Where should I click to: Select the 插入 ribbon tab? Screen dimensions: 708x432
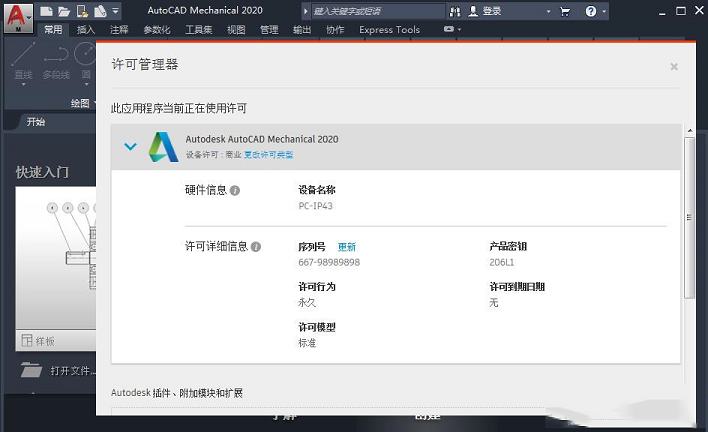pyautogui.click(x=86, y=30)
